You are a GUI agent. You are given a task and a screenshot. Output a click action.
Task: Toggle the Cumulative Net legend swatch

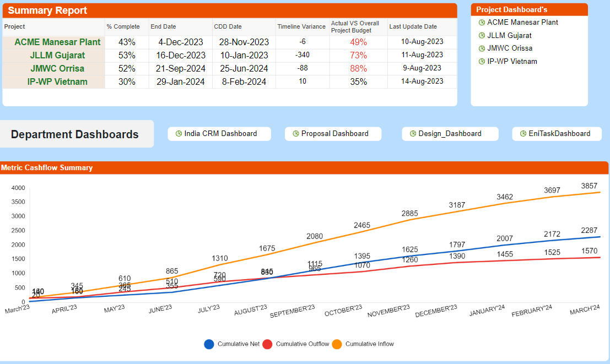coord(209,344)
